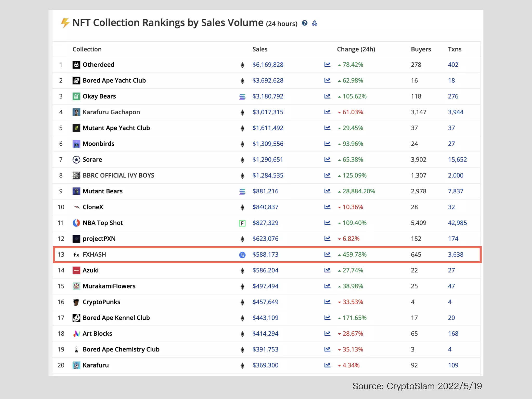The image size is (532, 399).
Task: Click CryptoPunks sales value $457,649
Action: pos(265,302)
